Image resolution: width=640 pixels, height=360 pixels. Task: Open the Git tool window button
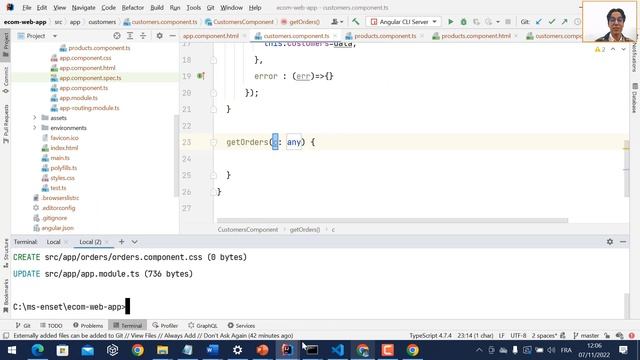click(23, 325)
